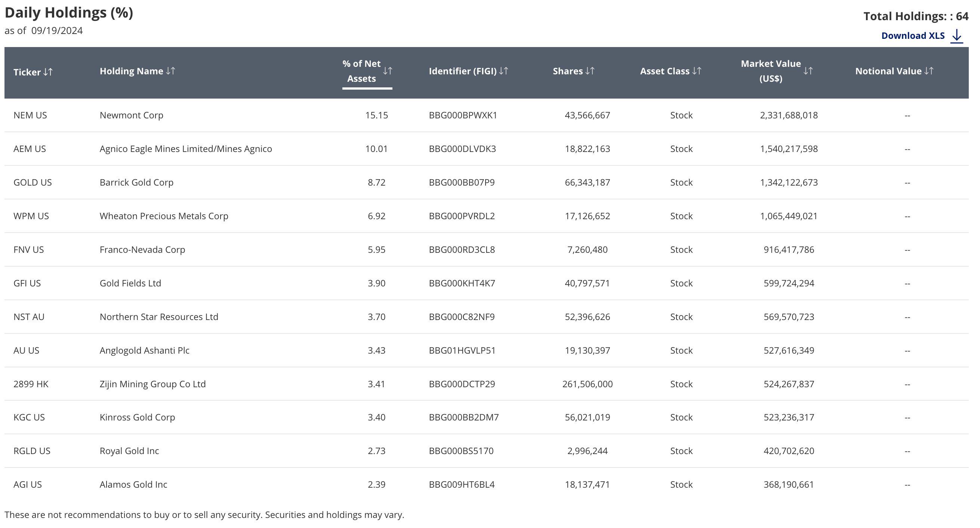Screen dimensions: 980x528
Task: Click the GFI US ticker
Action: coord(27,283)
